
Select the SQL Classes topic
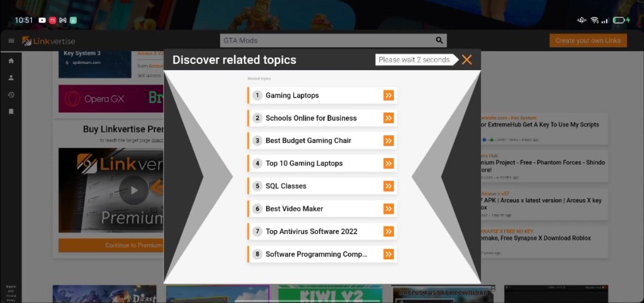pos(322,186)
